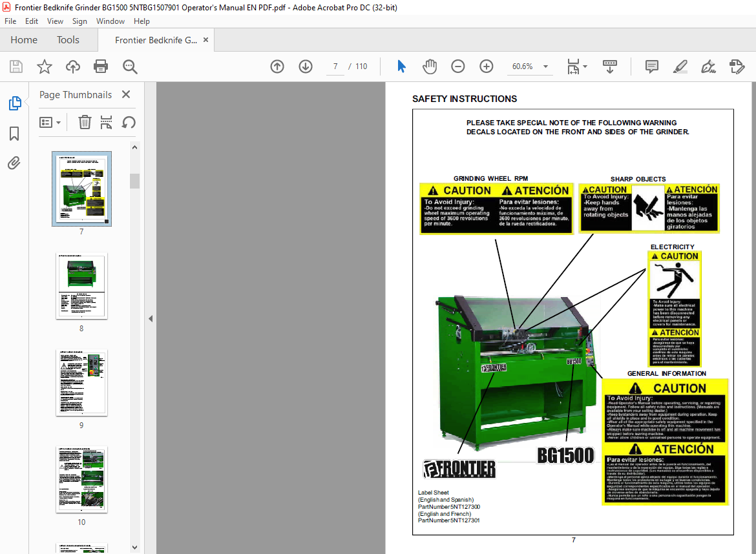Expand the page display options arrow
This screenshot has width=756, height=554.
585,67
